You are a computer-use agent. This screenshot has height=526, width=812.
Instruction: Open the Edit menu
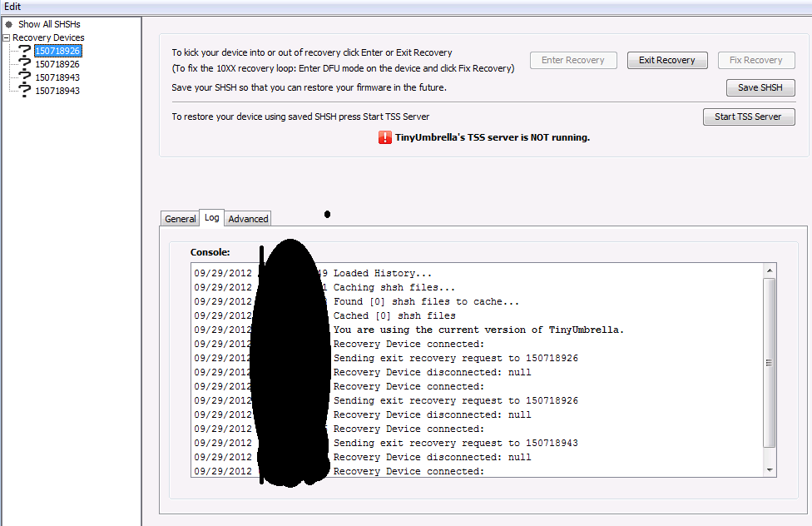[12, 6]
